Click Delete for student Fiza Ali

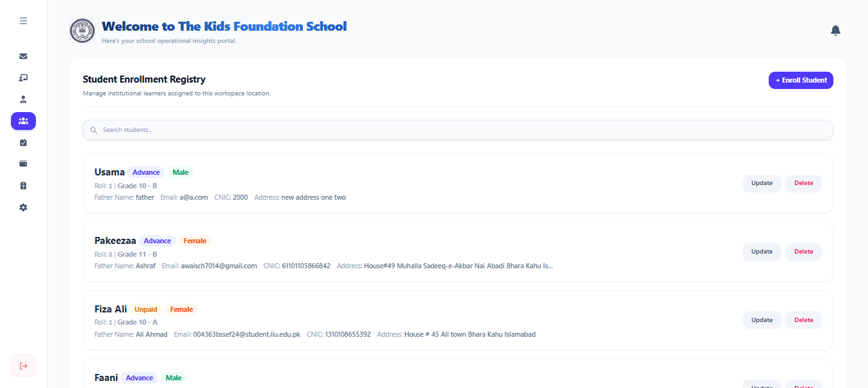pos(803,320)
